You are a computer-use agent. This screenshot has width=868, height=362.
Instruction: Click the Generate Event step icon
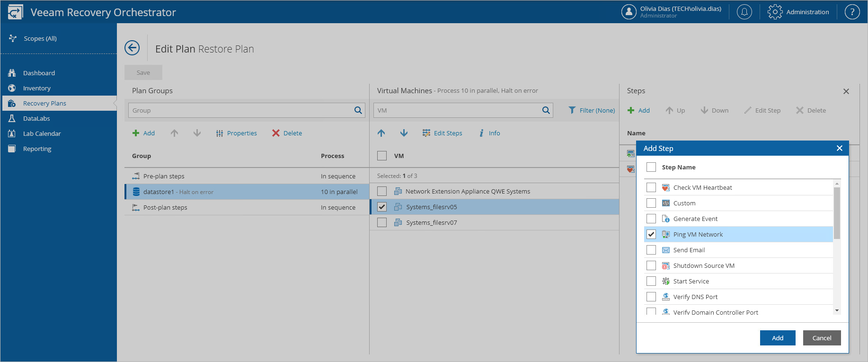[x=666, y=219]
